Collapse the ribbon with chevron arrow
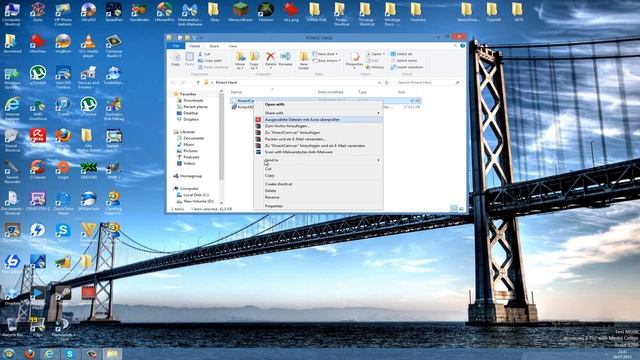The height and width of the screenshot is (360, 640). [455, 46]
